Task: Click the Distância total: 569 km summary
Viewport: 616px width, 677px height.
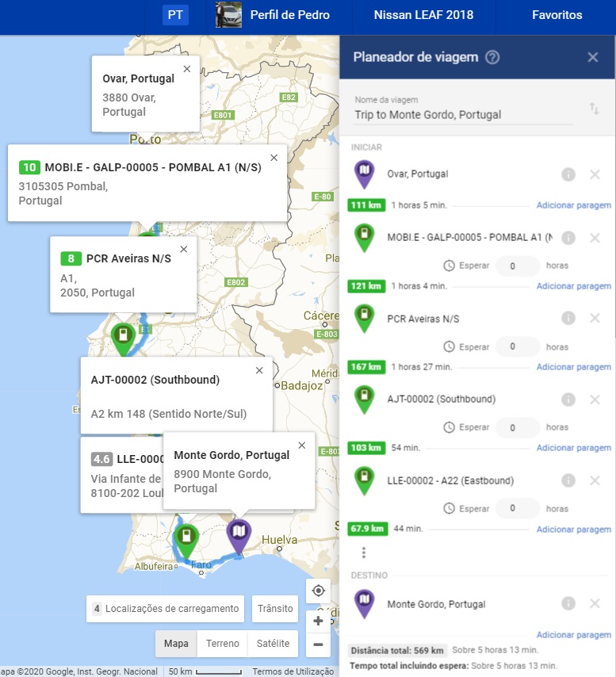Action: tap(396, 650)
